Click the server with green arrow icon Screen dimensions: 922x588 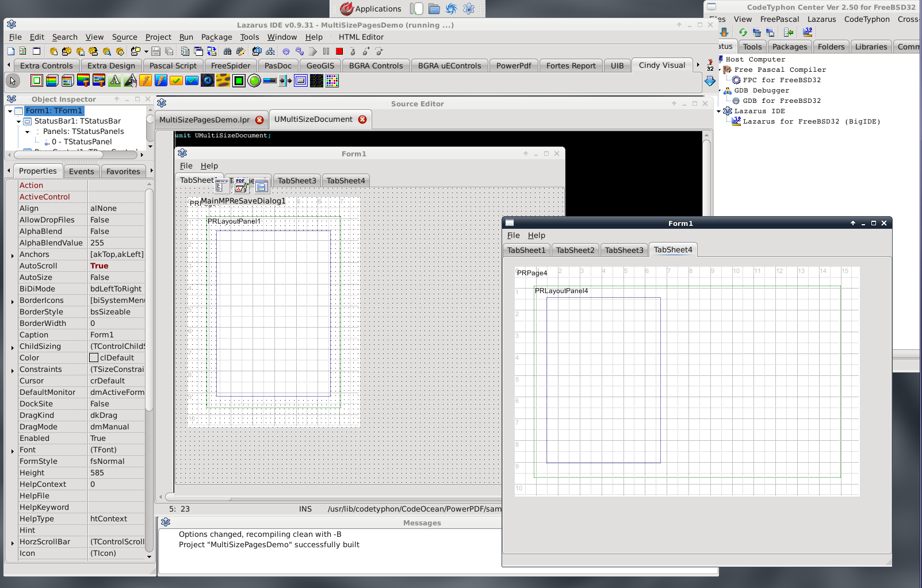pos(789,33)
